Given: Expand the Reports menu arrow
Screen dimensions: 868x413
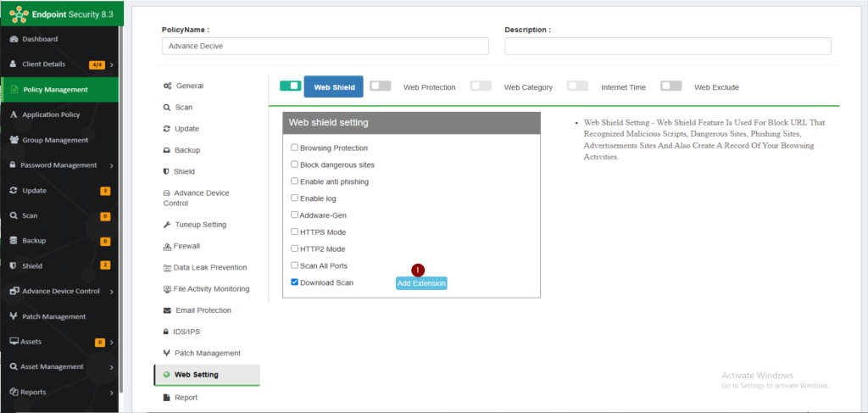Looking at the screenshot, I should [x=112, y=393].
